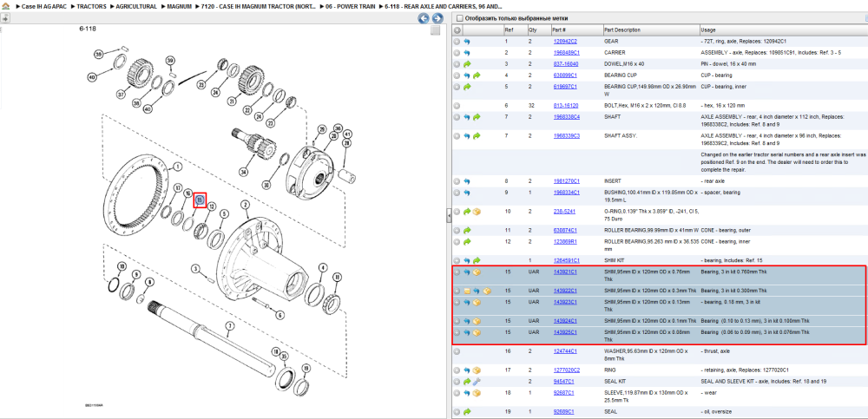The image size is (868, 419).
Task: Toggle selection circle for ROLLER BEARING 123869R1 row
Action: click(x=457, y=241)
